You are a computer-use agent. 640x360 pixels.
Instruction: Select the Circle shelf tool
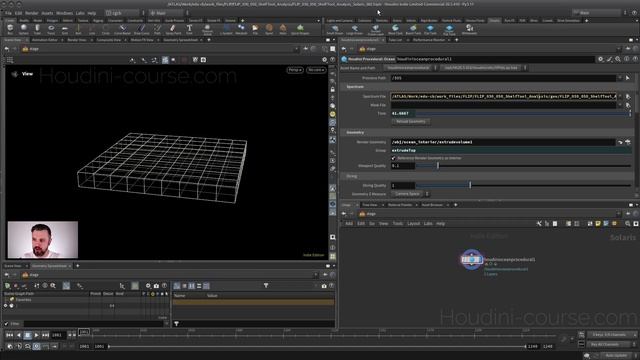tap(106, 29)
